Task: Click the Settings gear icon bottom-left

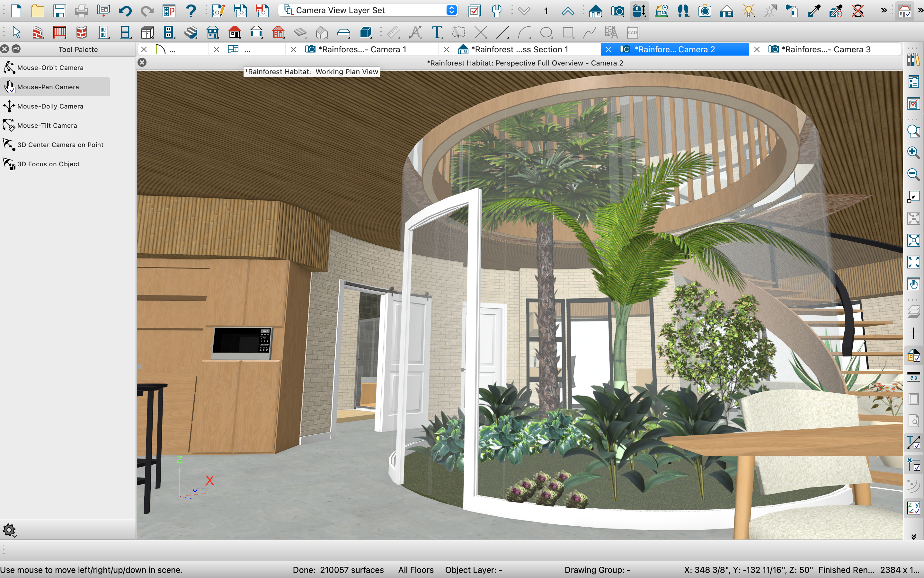Action: 10,530
